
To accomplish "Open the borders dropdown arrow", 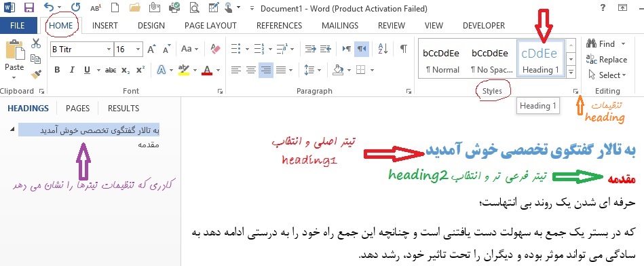I will [372, 70].
